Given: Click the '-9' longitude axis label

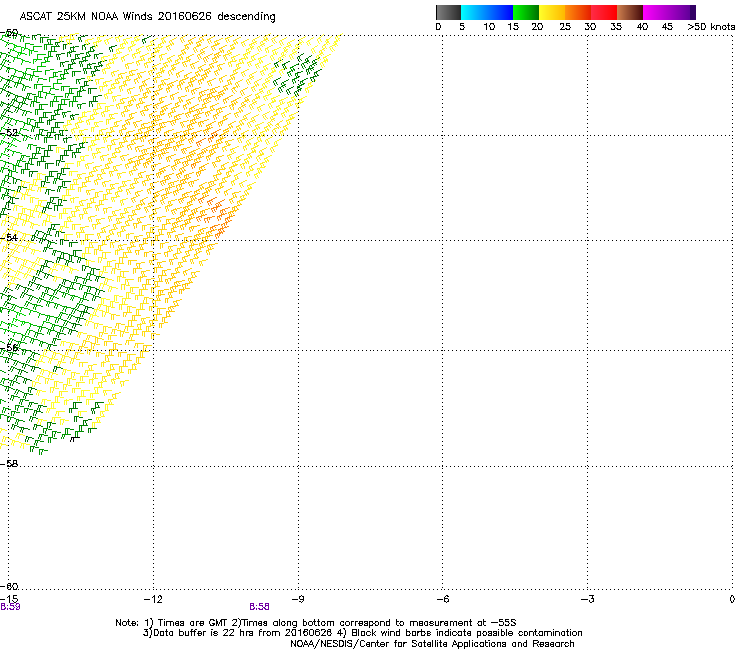Looking at the screenshot, I should click(x=298, y=599).
